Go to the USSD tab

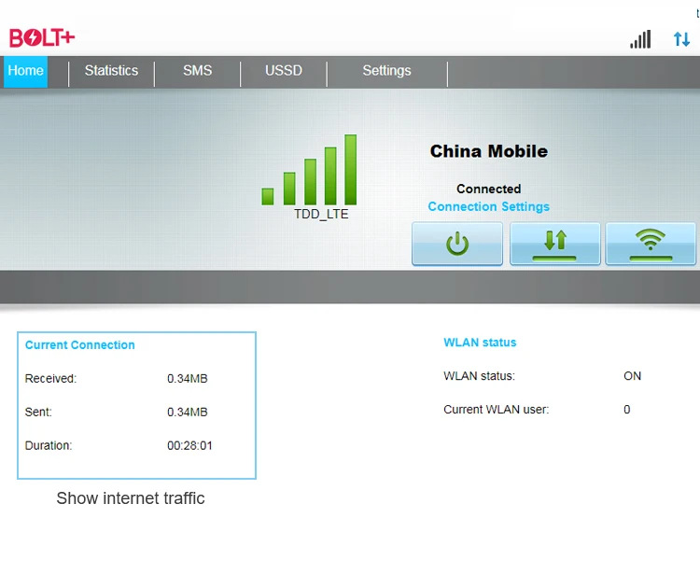click(284, 71)
